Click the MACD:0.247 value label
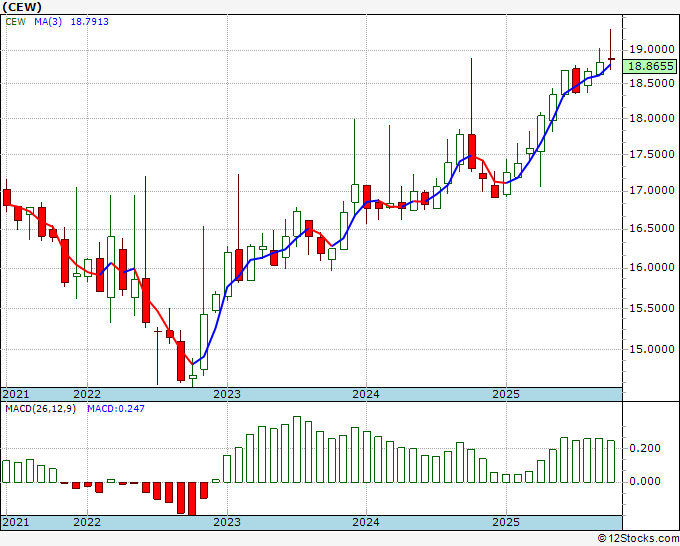The width and height of the screenshot is (680, 546). point(116,409)
